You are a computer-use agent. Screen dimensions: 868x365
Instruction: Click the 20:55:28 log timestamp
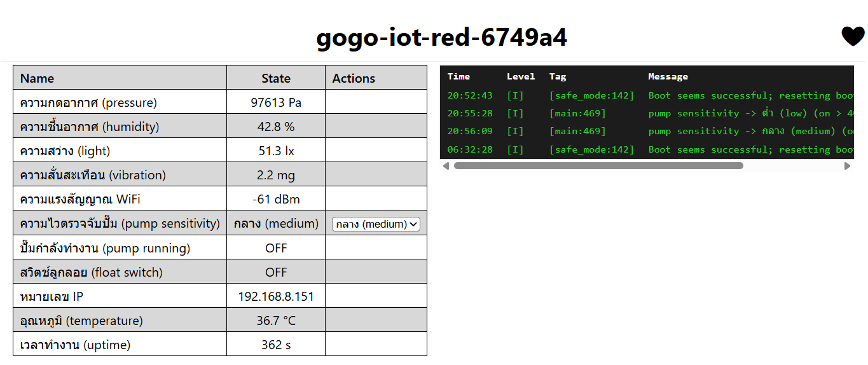[470, 113]
